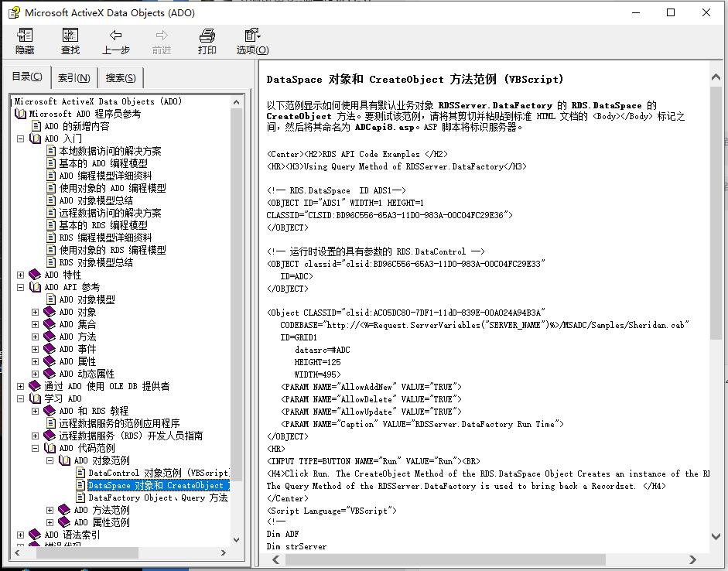Click the book icon beside ADO 事件
The height and width of the screenshot is (571, 728).
click(x=50, y=349)
